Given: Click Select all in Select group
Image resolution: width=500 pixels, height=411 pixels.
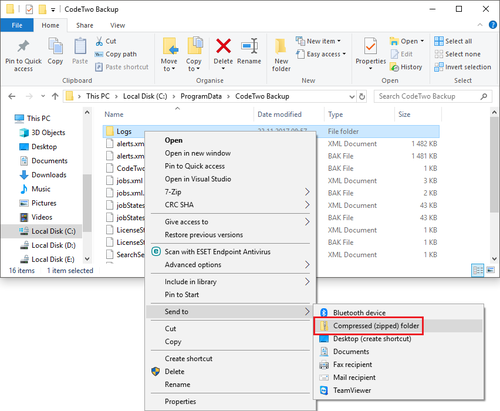Looking at the screenshot, I should pos(453,41).
